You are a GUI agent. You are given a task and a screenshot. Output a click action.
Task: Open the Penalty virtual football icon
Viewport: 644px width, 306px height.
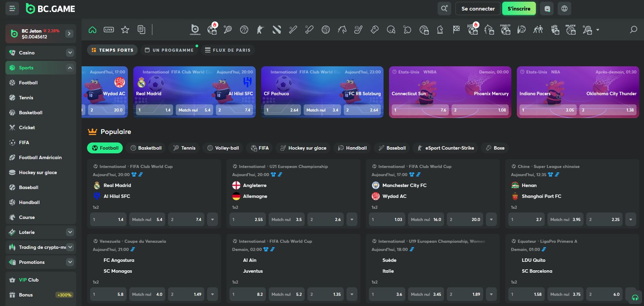click(x=505, y=30)
